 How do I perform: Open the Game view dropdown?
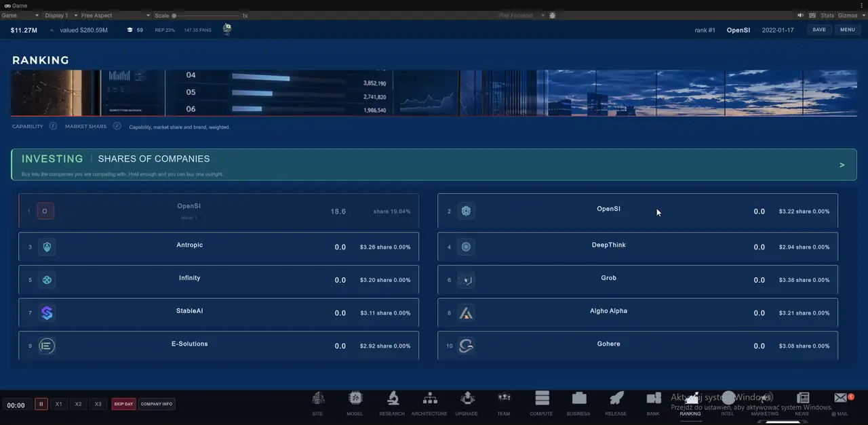pos(20,15)
